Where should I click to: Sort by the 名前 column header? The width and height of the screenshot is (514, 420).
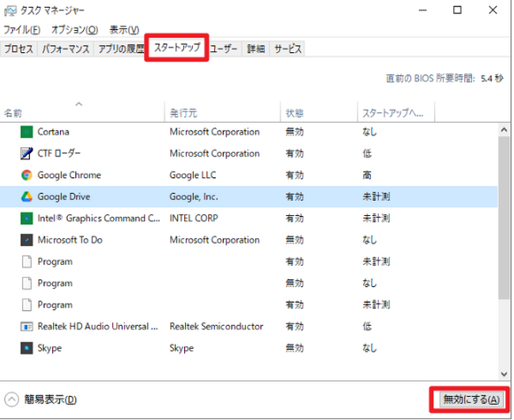pos(82,112)
